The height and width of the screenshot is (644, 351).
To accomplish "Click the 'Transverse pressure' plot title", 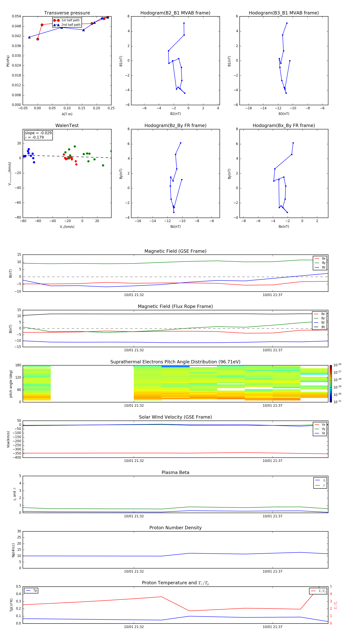I will [x=67, y=13].
